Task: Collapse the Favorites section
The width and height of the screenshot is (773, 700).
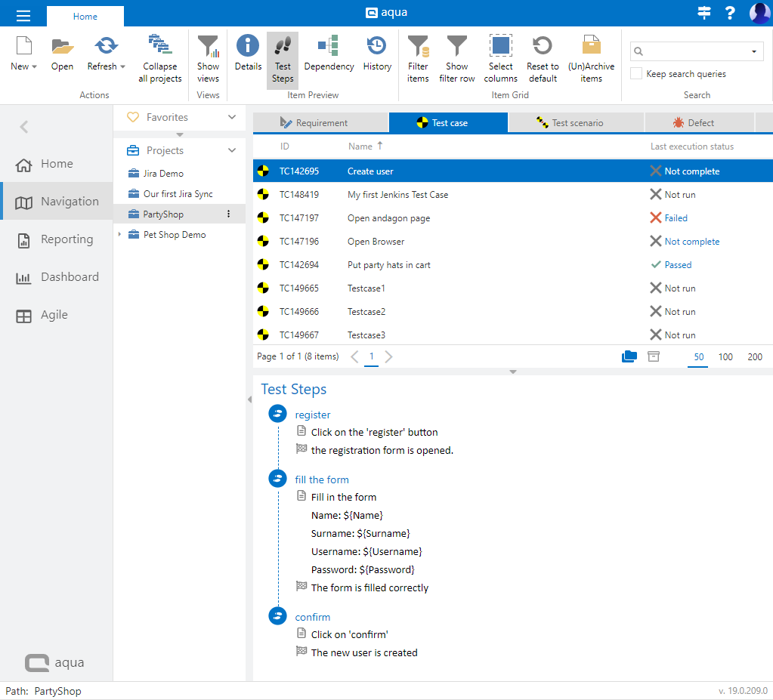Action: (x=232, y=117)
